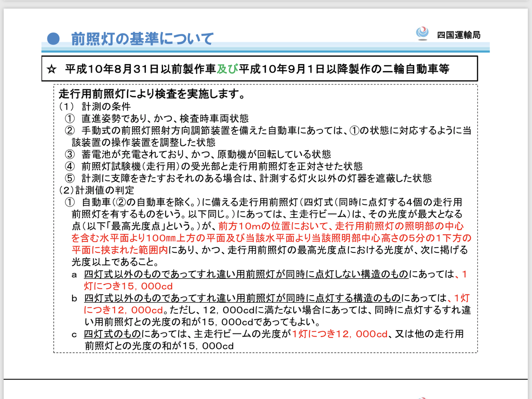Click the text 以下「最高光度点」という。
Screen dimensions: 532x399
click(x=141, y=226)
